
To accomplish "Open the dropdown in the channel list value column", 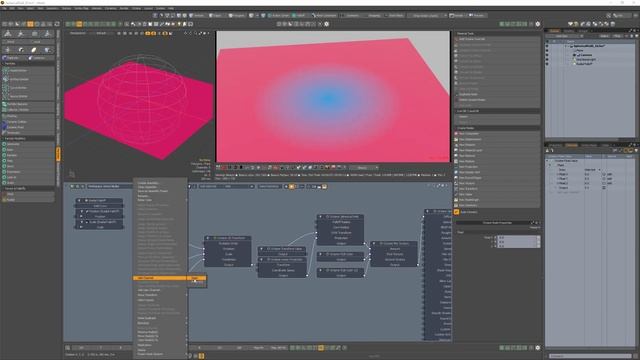I will pyautogui.click(x=592, y=169).
